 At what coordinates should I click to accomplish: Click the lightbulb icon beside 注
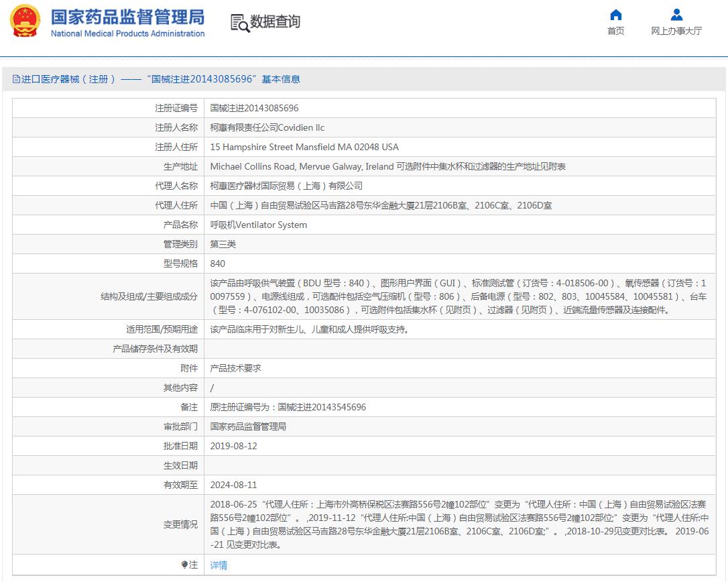pos(184,565)
